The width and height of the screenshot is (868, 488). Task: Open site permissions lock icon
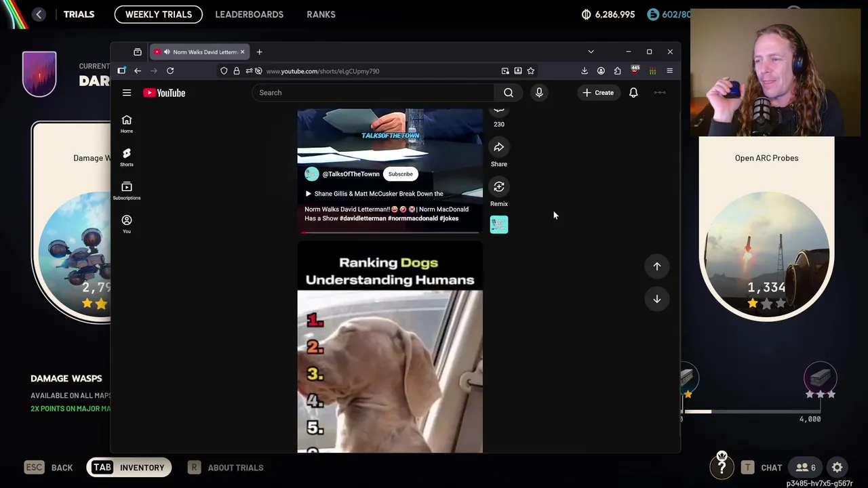click(x=237, y=71)
